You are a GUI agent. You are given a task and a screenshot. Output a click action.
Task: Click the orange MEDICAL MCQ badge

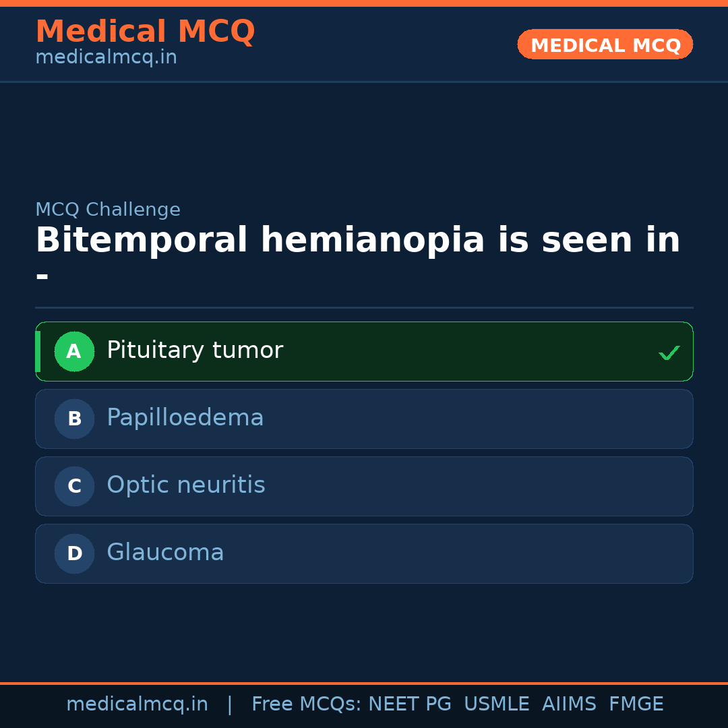pyautogui.click(x=605, y=44)
